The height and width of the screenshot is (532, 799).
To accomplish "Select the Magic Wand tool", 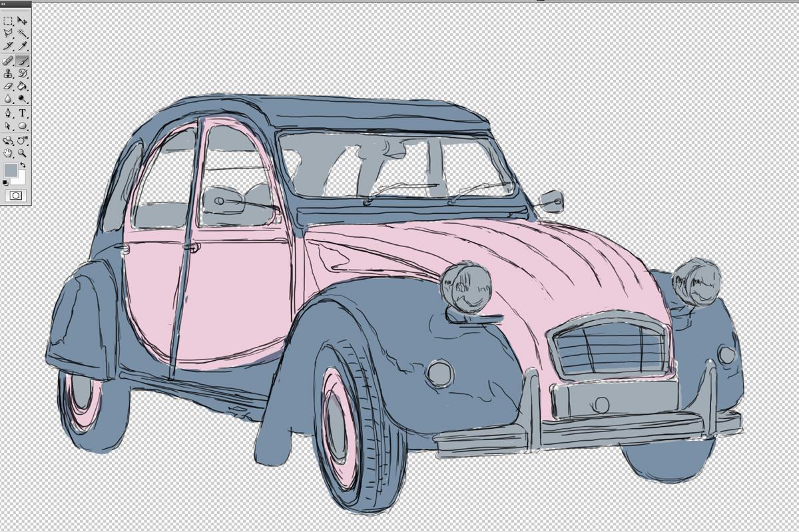I will point(22,33).
